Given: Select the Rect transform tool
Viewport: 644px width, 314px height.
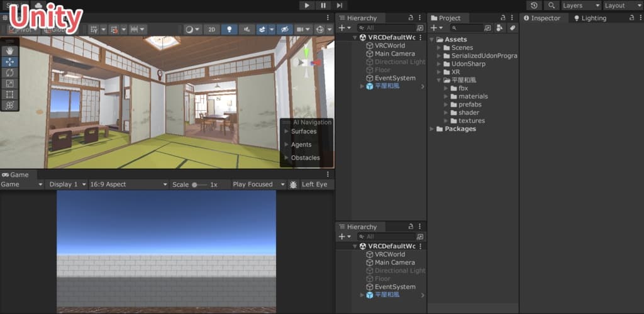Looking at the screenshot, I should 9,94.
